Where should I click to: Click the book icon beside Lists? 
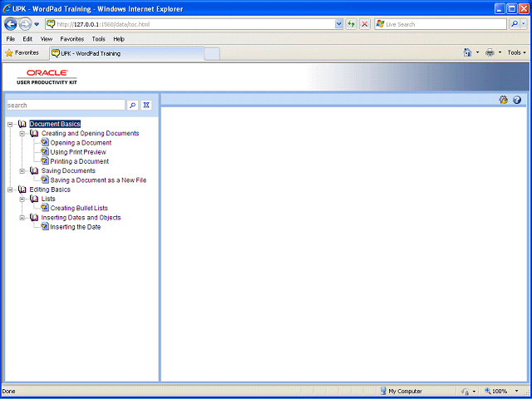point(34,199)
